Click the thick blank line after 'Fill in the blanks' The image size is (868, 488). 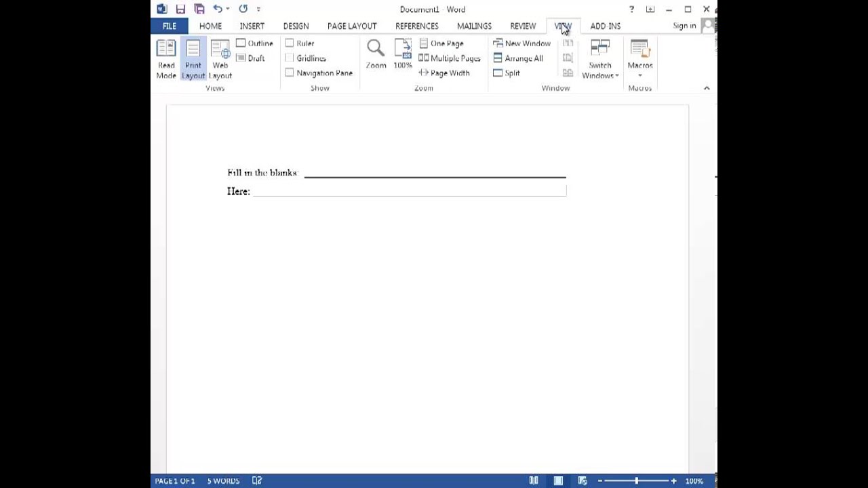coord(435,177)
